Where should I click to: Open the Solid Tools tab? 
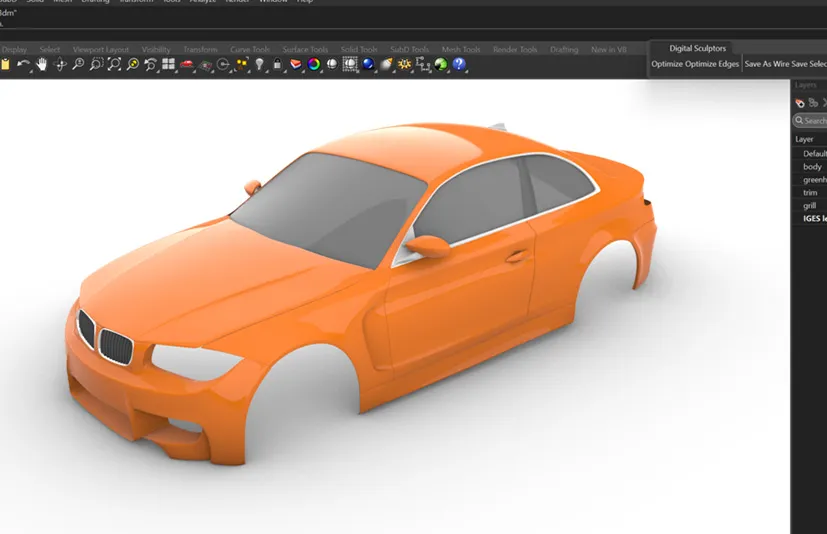[359, 49]
